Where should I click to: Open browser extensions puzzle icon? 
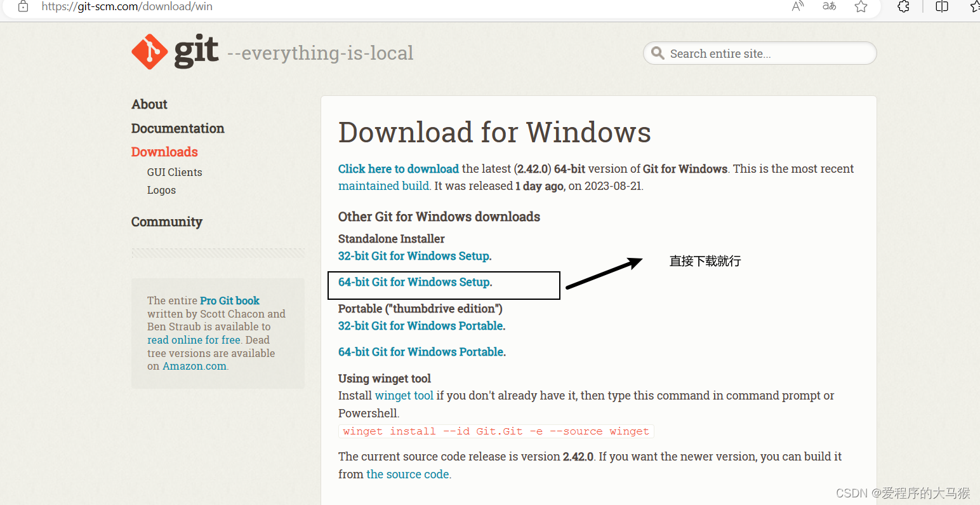click(x=903, y=6)
